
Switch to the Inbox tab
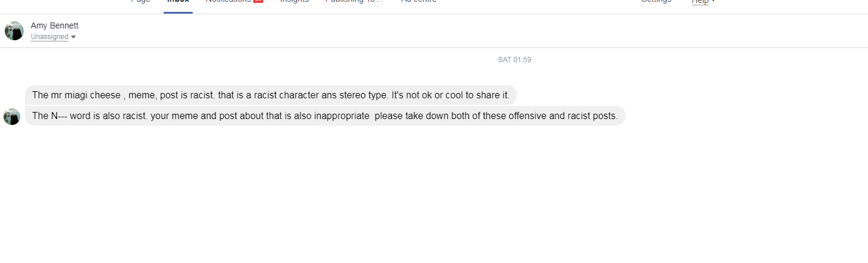pyautogui.click(x=178, y=2)
